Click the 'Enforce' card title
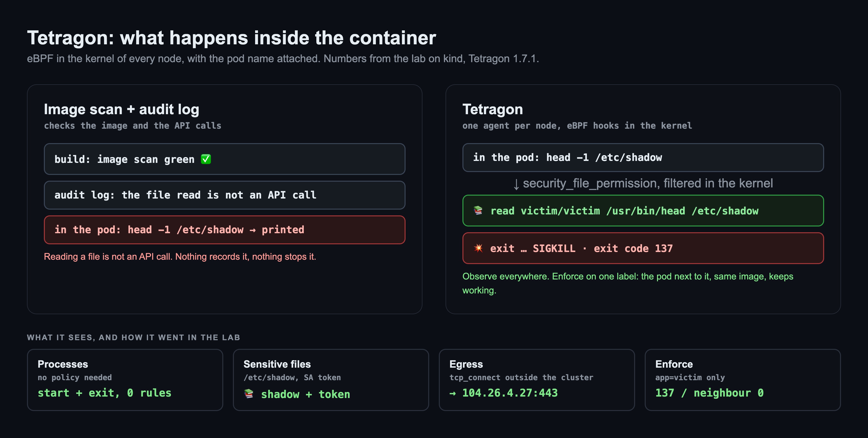The width and height of the screenshot is (868, 438). (674, 364)
